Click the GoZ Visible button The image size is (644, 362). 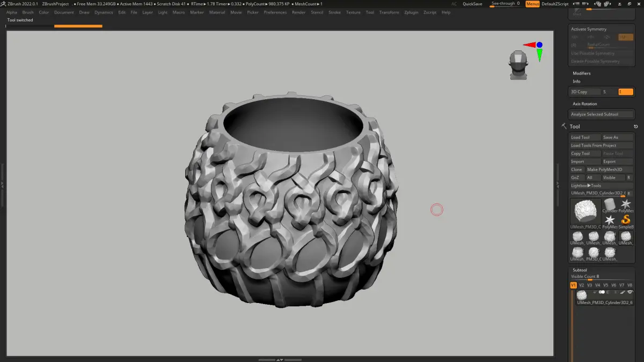(613, 178)
